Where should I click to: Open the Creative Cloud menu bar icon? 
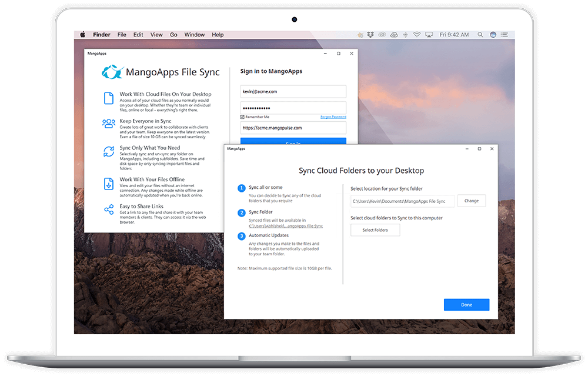[382, 35]
